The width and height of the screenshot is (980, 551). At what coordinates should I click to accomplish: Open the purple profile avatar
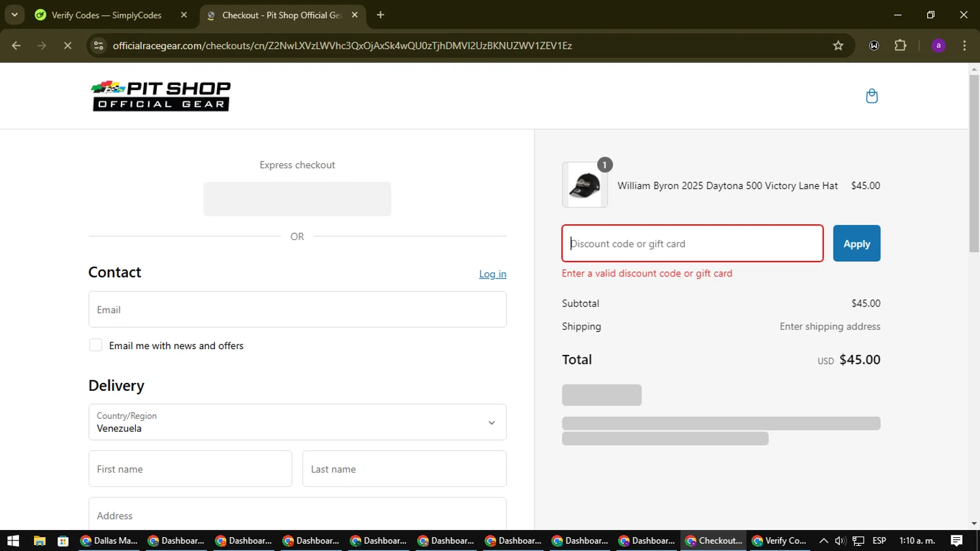(938, 46)
